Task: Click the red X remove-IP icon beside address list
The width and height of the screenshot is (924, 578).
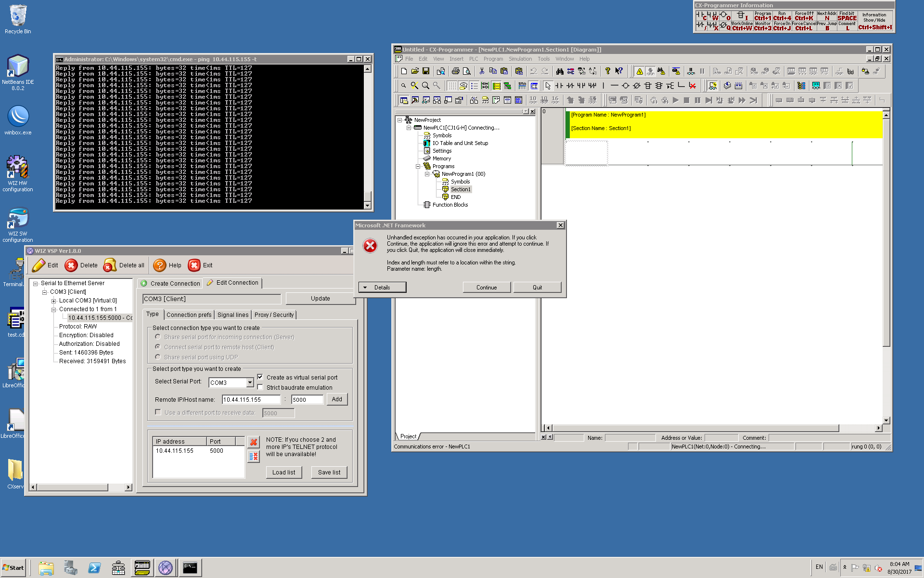Action: [x=254, y=442]
